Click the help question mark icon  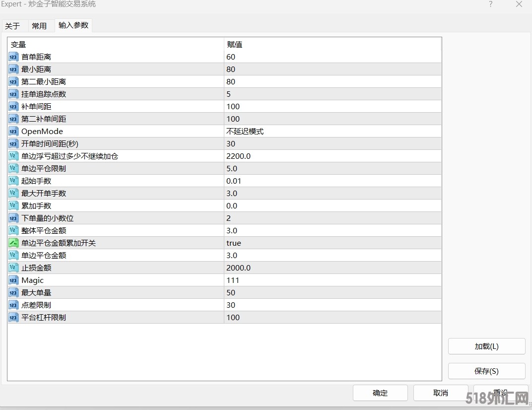coord(491,4)
